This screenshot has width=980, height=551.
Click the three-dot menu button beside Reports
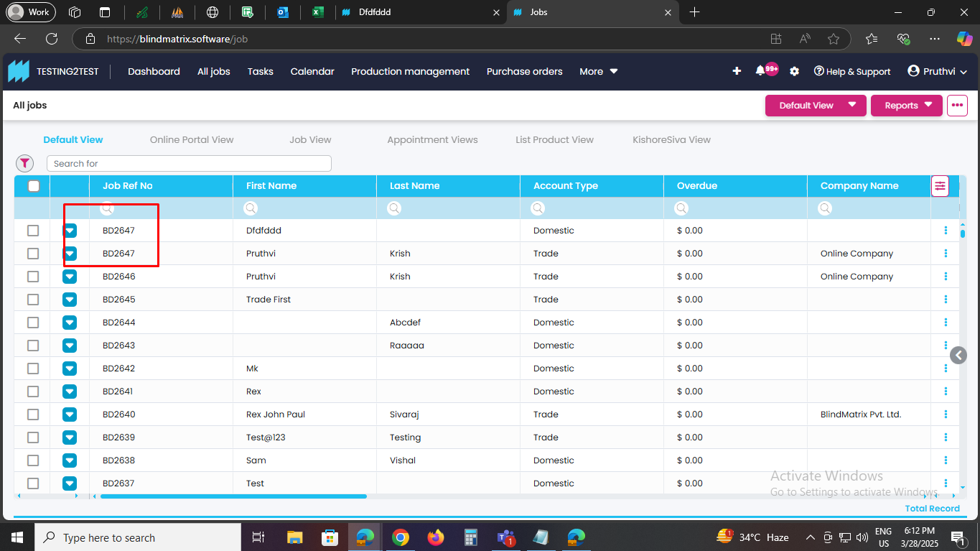(x=957, y=106)
